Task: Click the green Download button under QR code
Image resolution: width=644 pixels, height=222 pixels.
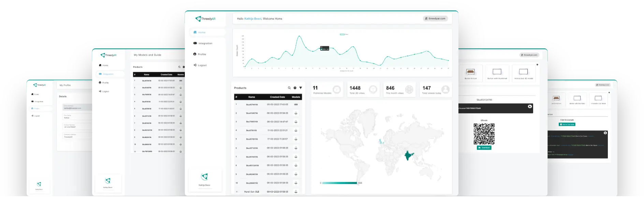Action: [484, 148]
